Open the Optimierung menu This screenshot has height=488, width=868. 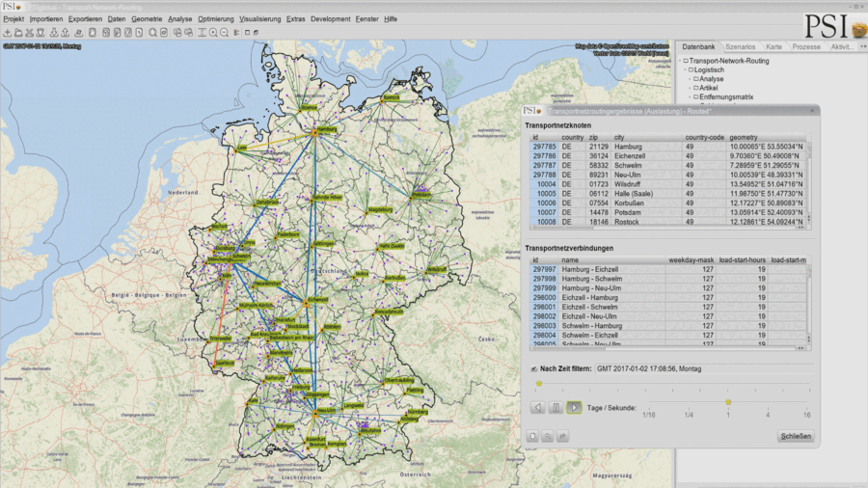(x=214, y=18)
